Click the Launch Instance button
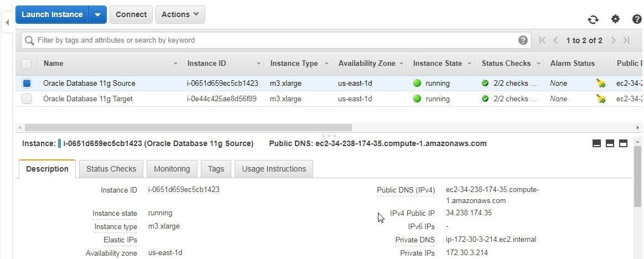Viewport: 644px width, 259px height. click(x=52, y=15)
